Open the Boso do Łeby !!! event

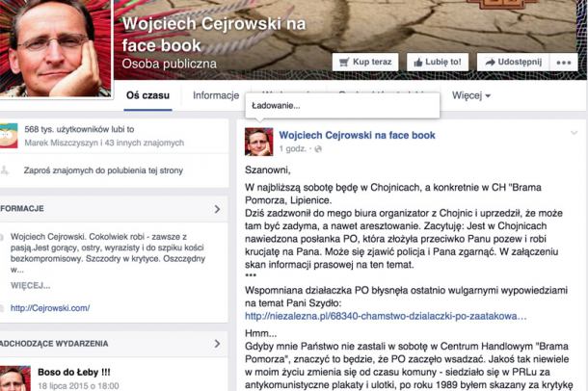click(74, 372)
